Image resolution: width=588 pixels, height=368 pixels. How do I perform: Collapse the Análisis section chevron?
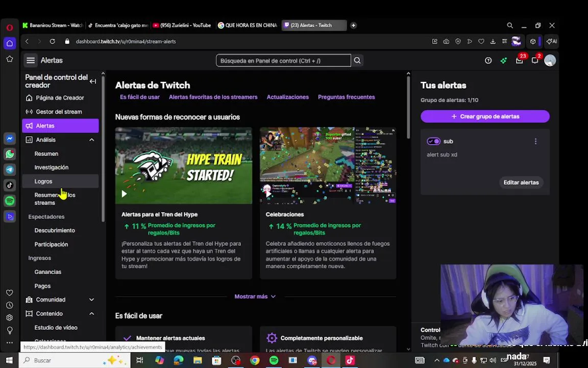tap(91, 140)
